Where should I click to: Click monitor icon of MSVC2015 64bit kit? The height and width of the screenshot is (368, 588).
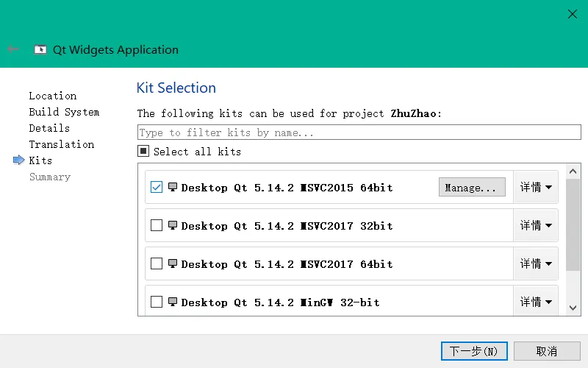173,187
